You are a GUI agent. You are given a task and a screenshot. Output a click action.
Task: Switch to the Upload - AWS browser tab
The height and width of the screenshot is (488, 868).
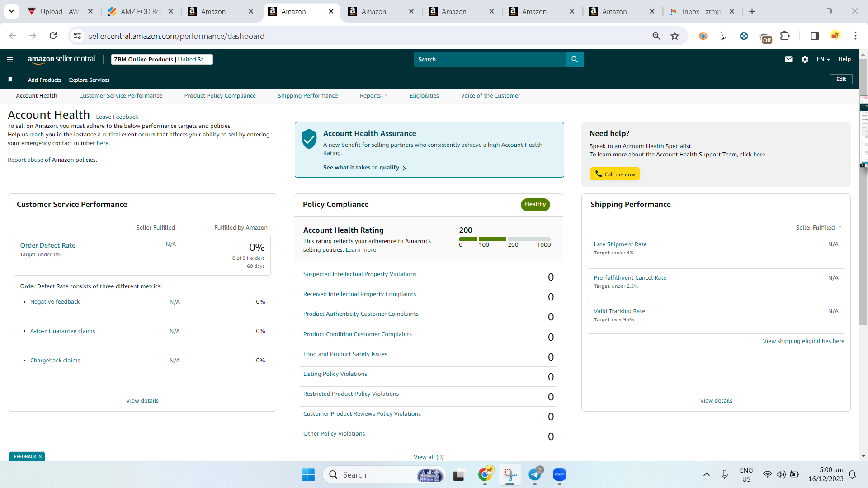point(60,11)
